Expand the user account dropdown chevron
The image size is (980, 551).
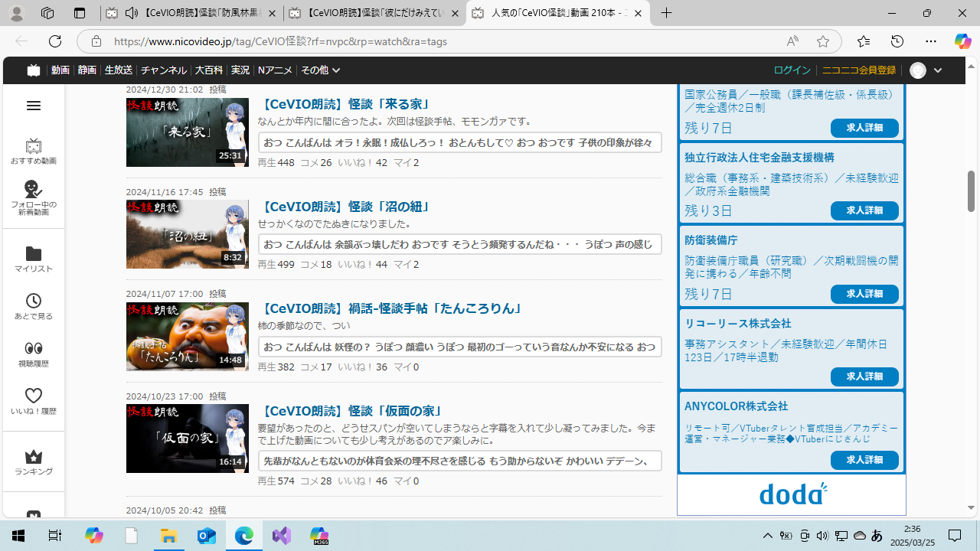[938, 70]
